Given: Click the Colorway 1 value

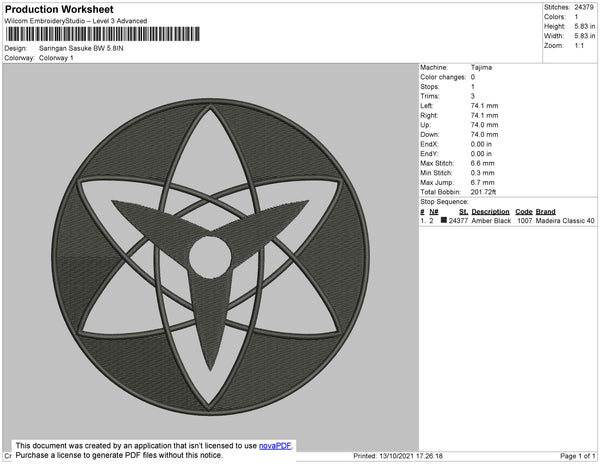Looking at the screenshot, I should click(x=56, y=58).
